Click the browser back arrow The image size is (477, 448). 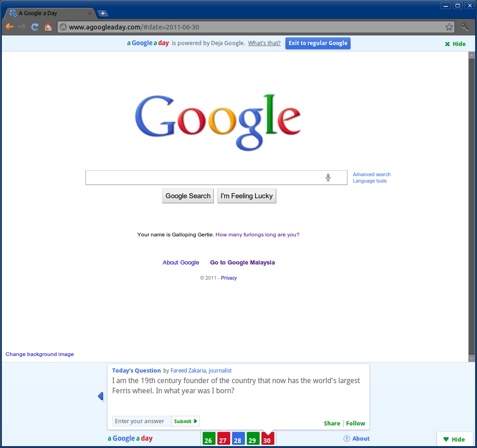10,27
